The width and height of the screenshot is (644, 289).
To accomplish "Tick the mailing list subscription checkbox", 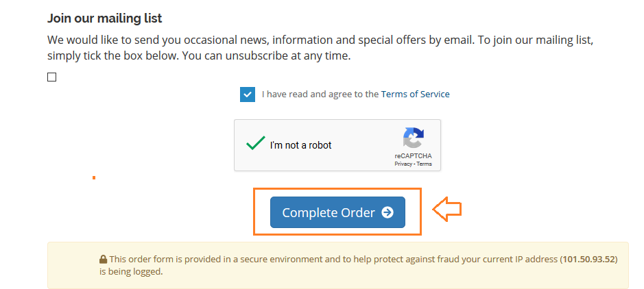I will [51, 77].
